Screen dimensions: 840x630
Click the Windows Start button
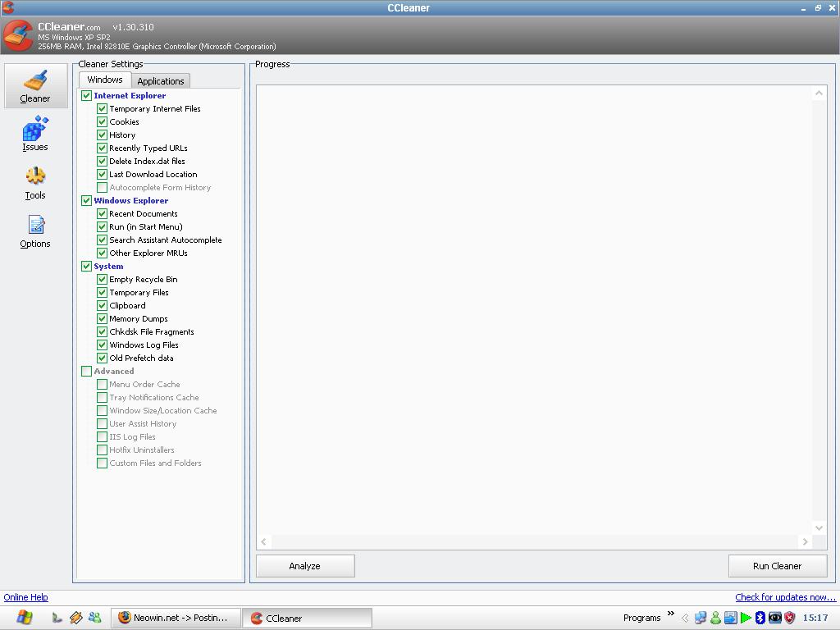point(25,618)
